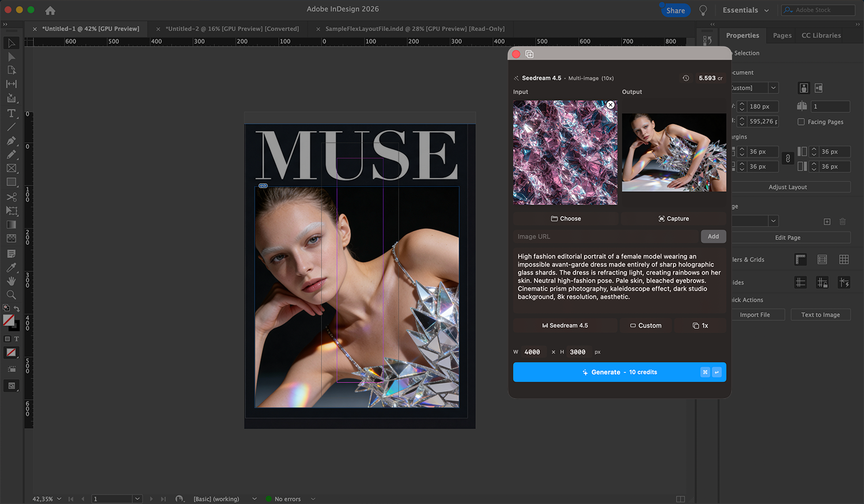This screenshot has width=864, height=504.
Task: Grab the Hand tool
Action: click(11, 281)
